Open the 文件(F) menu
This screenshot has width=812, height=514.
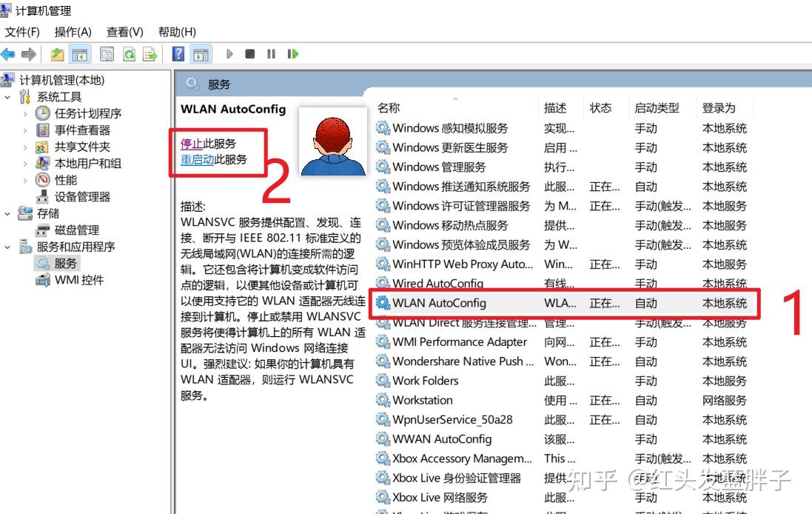[22, 32]
